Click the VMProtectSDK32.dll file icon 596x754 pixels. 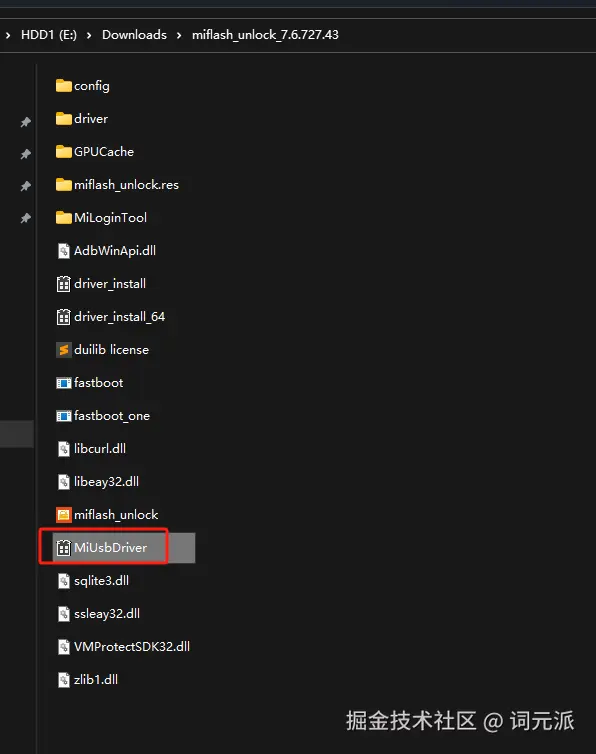pos(63,647)
